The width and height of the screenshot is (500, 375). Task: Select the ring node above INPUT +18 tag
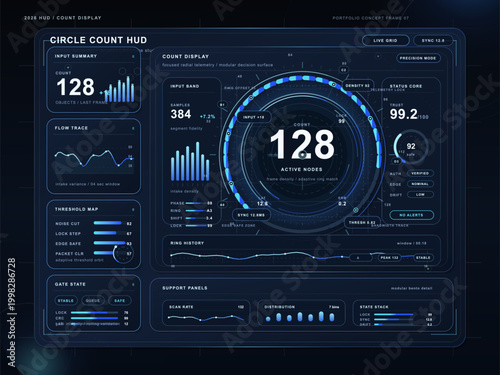click(x=251, y=98)
